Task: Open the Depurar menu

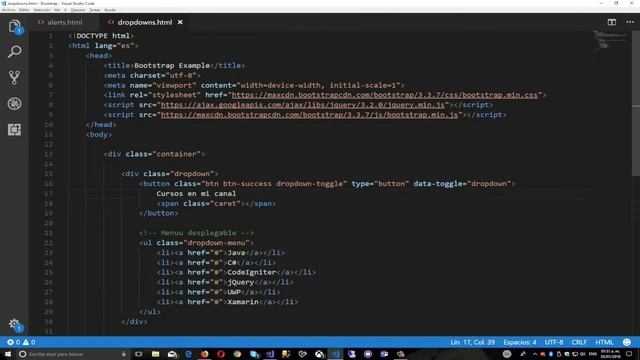Action: [78, 9]
